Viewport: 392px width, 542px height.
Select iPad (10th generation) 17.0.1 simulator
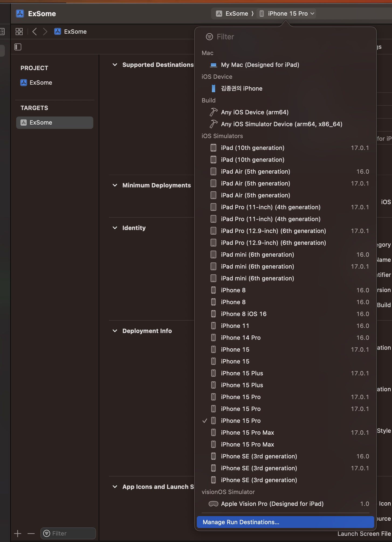point(286,148)
